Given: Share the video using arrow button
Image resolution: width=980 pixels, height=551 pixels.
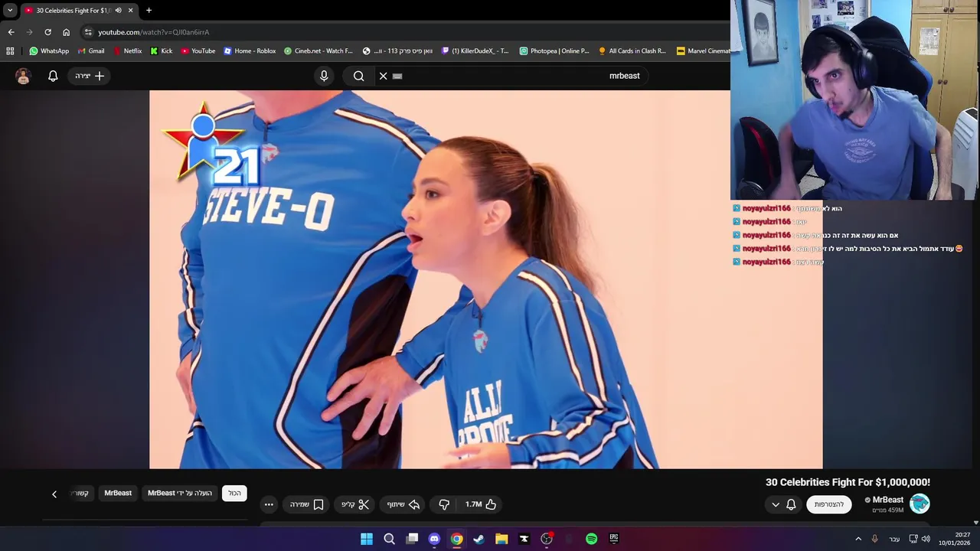Looking at the screenshot, I should tap(403, 504).
